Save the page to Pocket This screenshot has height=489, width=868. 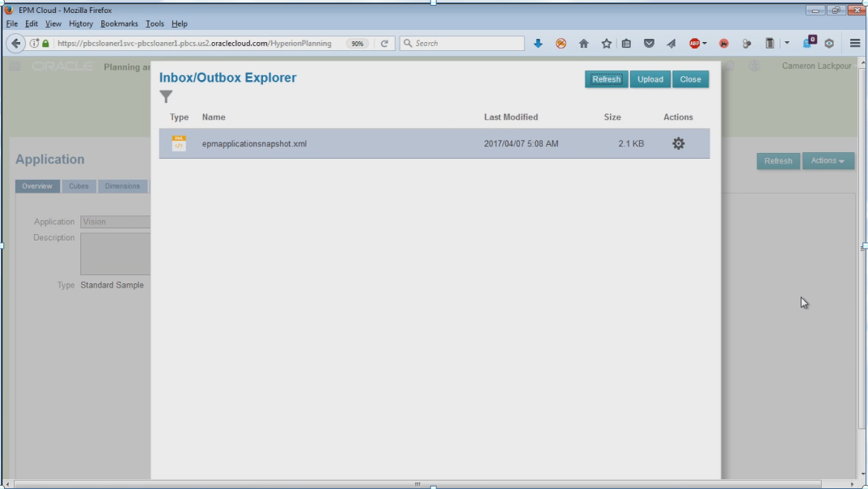point(649,43)
